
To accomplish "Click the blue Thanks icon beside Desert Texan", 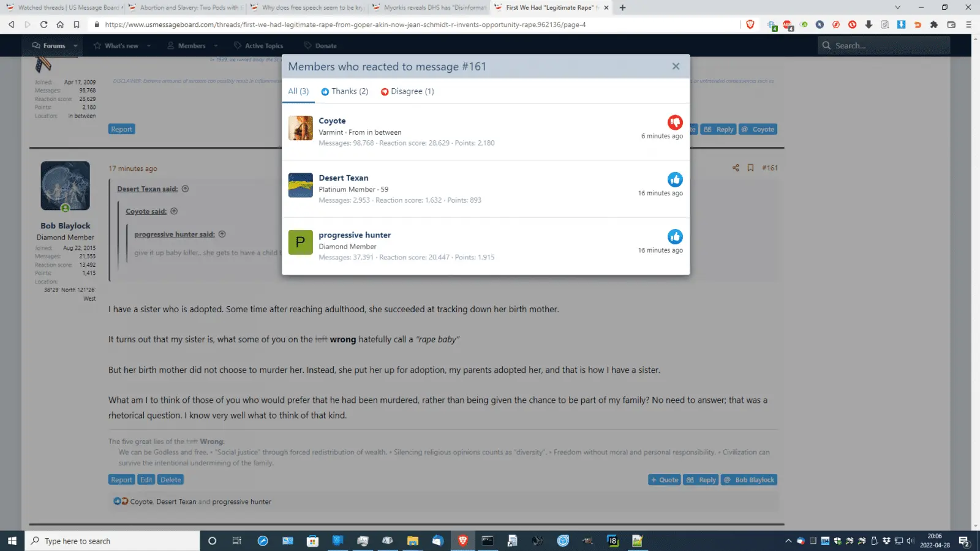I will click(x=675, y=179).
